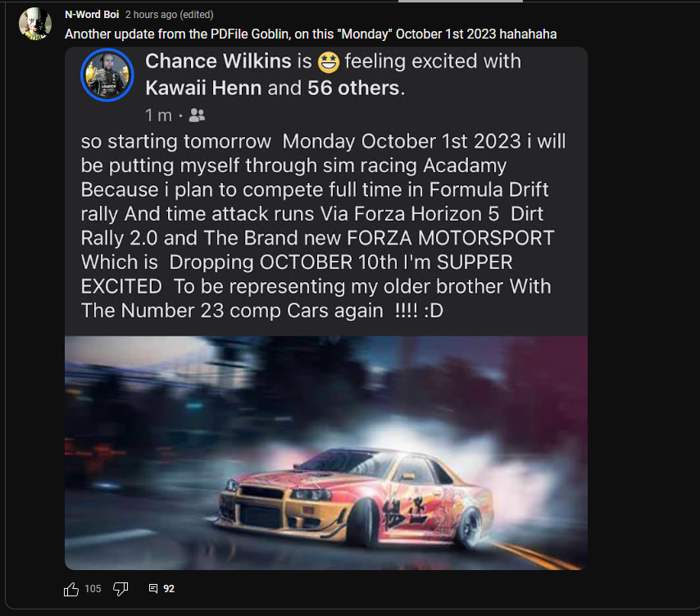Click the "1 m" post timestamp

158,115
